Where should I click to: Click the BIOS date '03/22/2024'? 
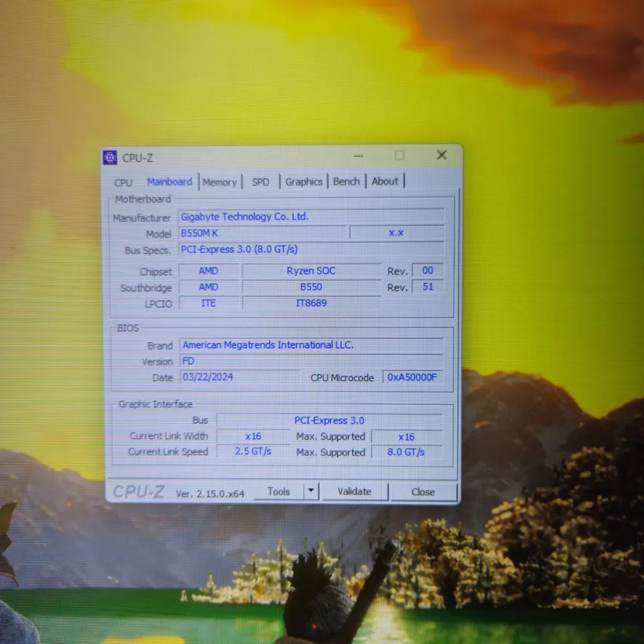[208, 377]
